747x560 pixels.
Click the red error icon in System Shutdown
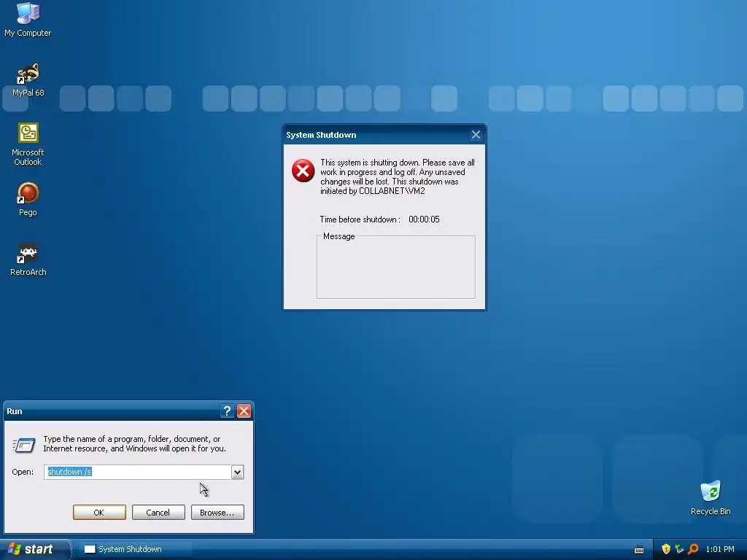click(x=303, y=171)
